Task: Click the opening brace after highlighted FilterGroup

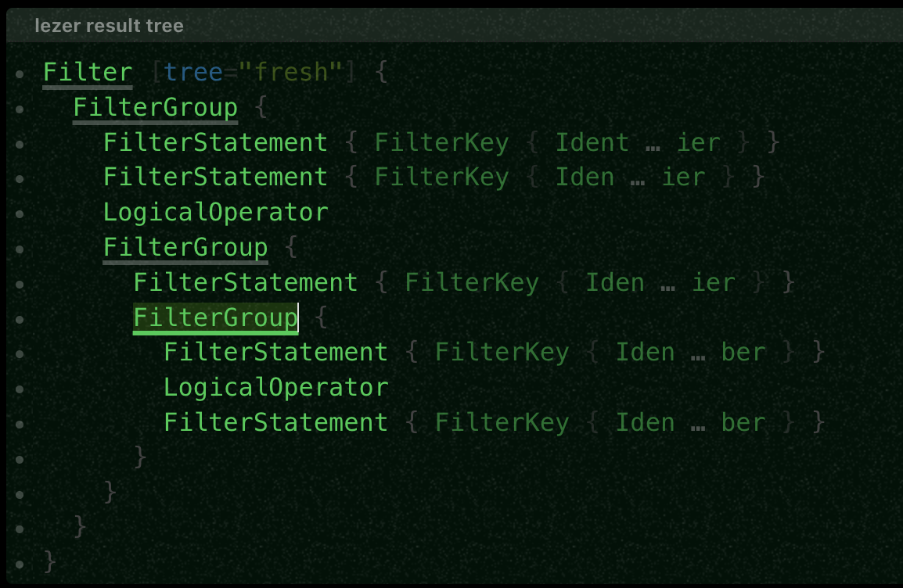Action: (x=322, y=317)
